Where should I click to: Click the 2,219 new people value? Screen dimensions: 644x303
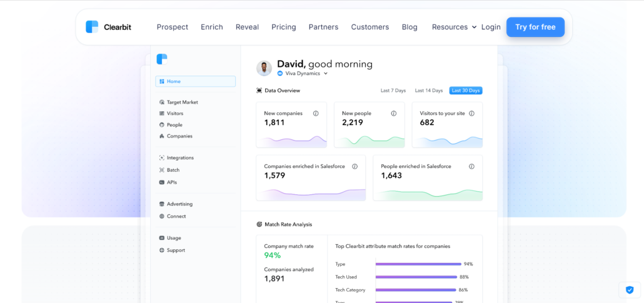click(x=353, y=122)
